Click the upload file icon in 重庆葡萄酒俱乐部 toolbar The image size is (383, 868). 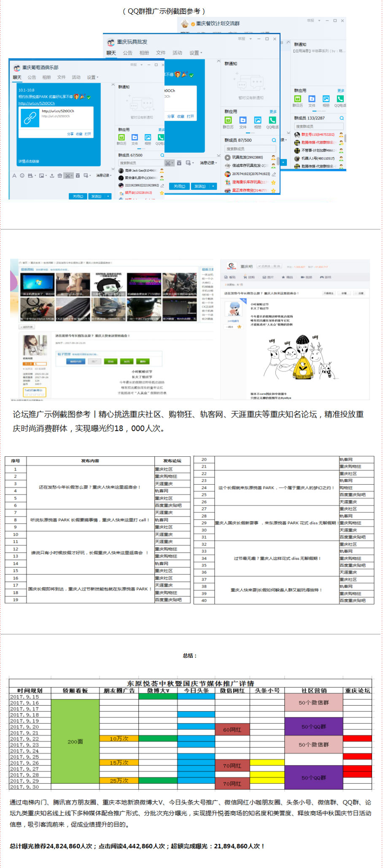pos(52,175)
